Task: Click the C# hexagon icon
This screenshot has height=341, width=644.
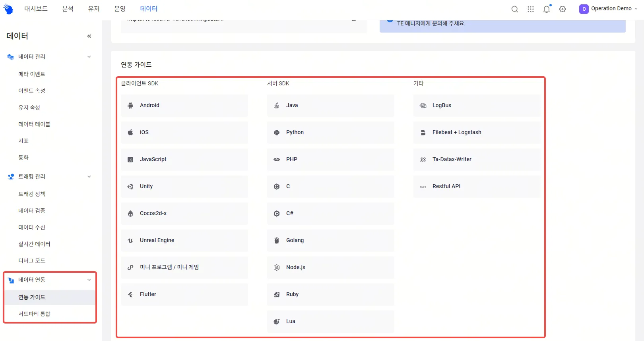Action: pos(277,214)
